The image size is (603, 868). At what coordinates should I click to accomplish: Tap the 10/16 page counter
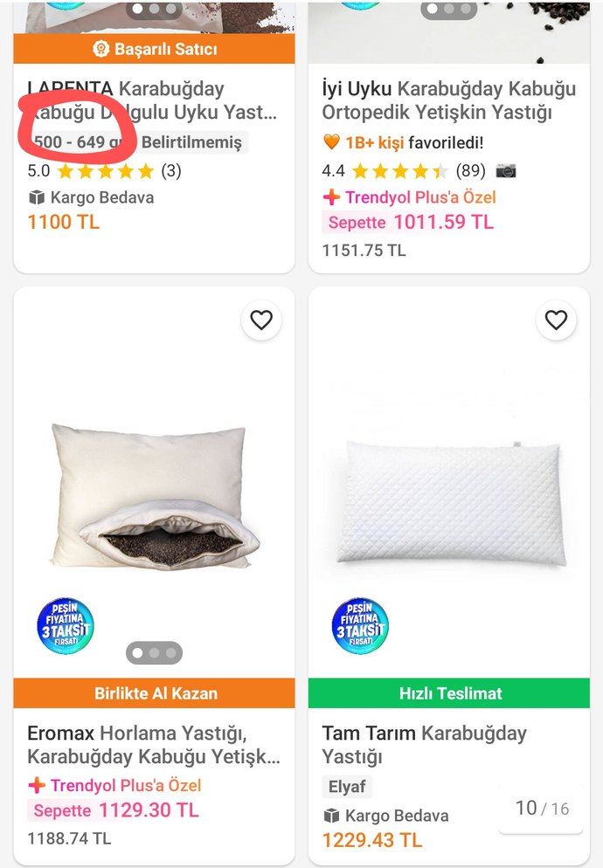coord(544,809)
